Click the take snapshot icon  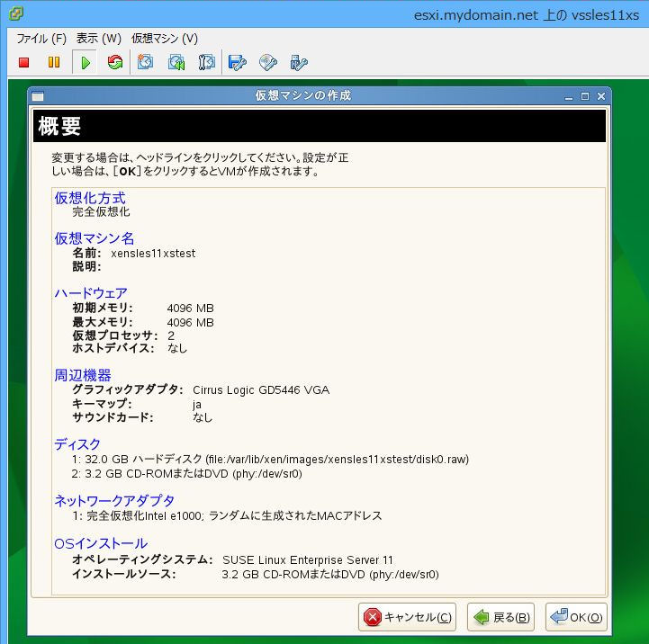[x=145, y=62]
